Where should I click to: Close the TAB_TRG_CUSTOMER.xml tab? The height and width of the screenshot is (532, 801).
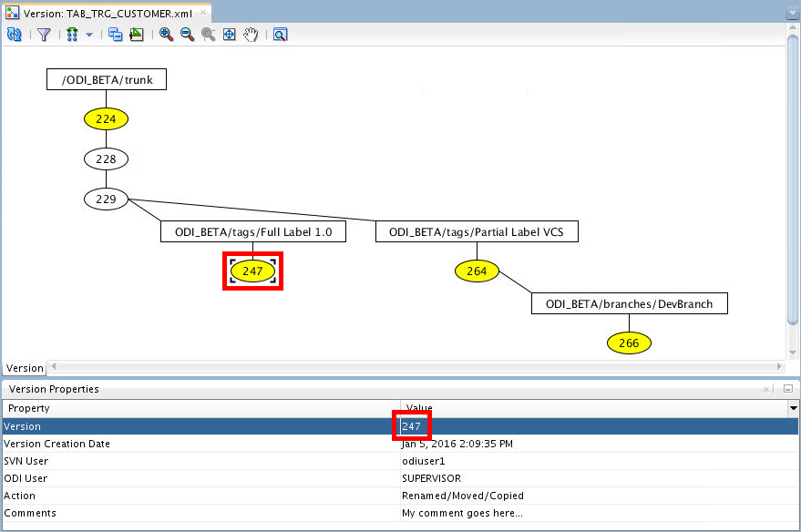tap(203, 12)
